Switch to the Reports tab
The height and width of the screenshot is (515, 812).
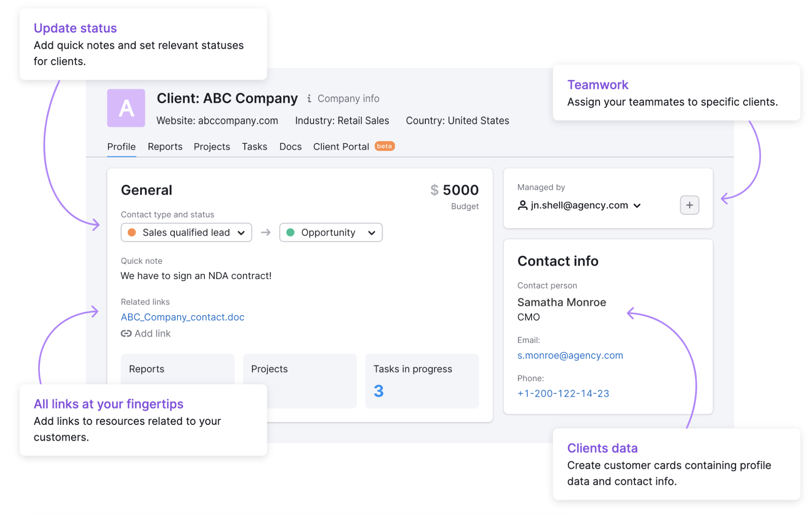(165, 147)
